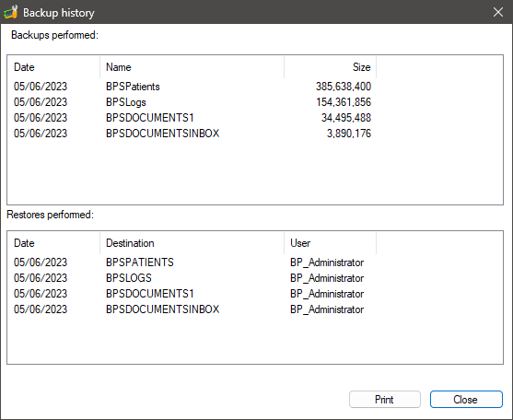
Task: Click BP_Administrator in the BPSLOGS restore row
Action: click(x=327, y=278)
